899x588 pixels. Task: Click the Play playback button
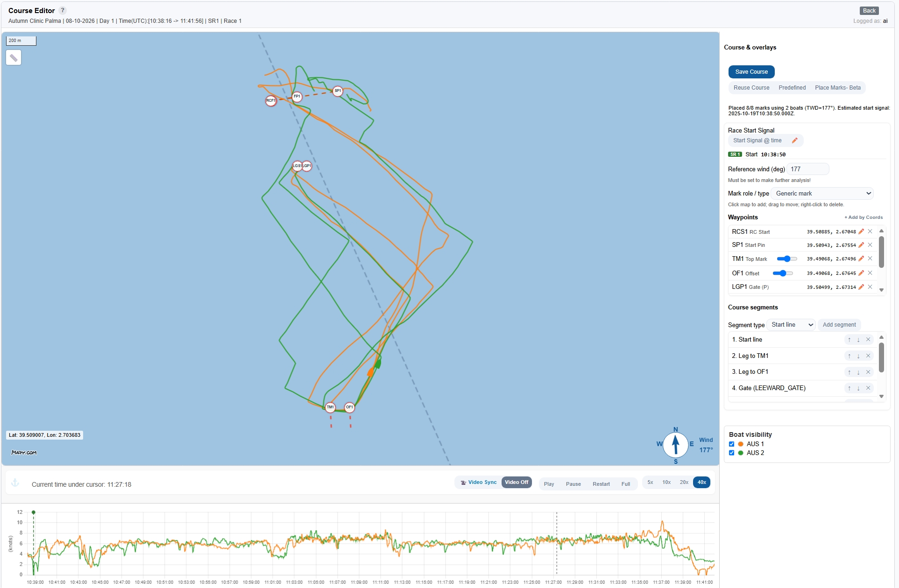(x=549, y=484)
